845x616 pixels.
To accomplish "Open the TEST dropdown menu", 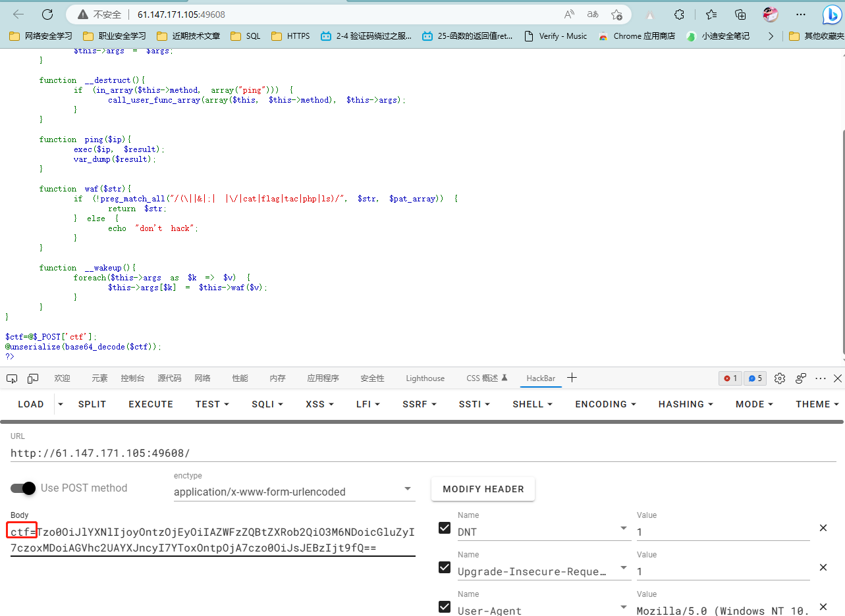I will pyautogui.click(x=212, y=404).
